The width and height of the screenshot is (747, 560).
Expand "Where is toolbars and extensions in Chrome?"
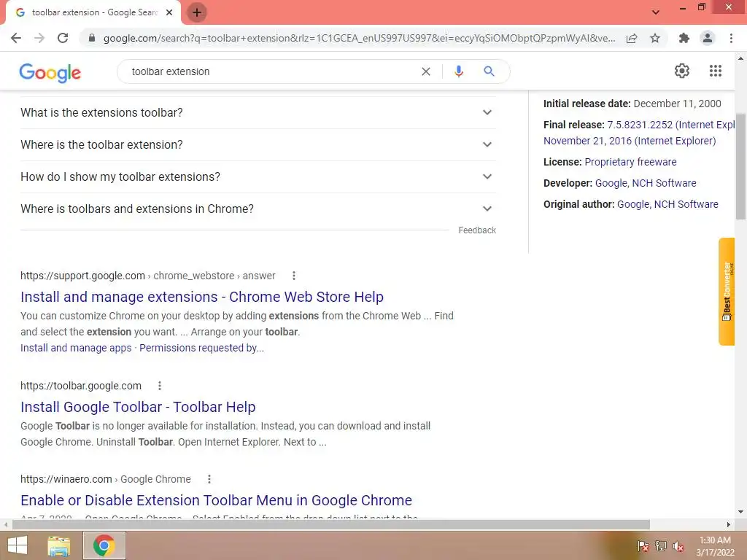click(258, 209)
